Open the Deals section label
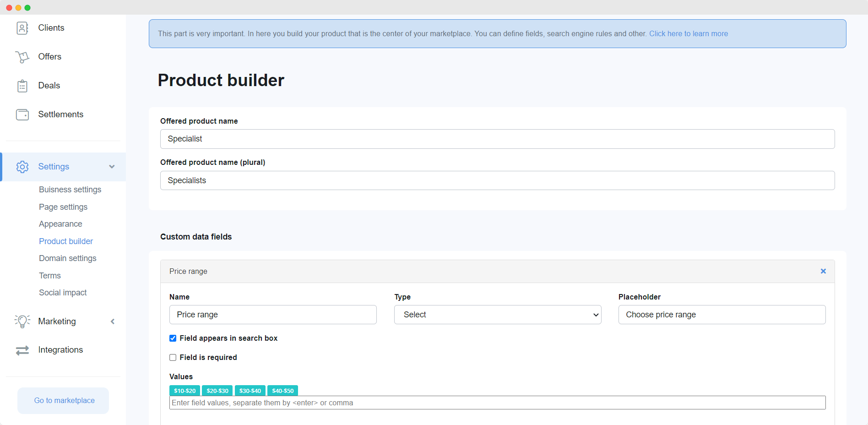868x425 pixels. click(49, 86)
